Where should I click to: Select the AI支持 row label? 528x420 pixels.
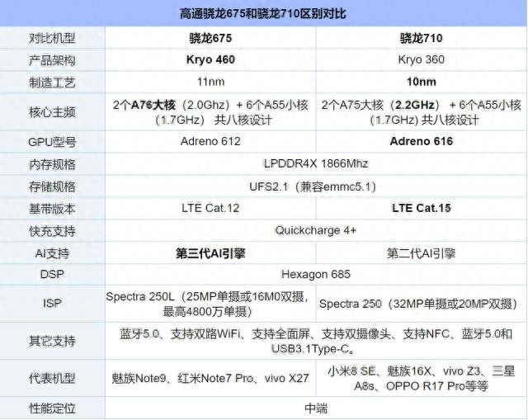(52, 253)
